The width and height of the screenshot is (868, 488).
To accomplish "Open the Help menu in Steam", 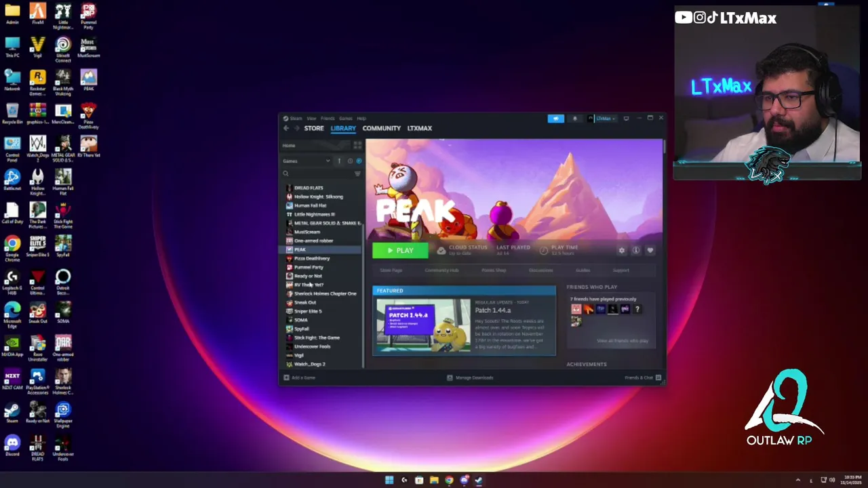I will (361, 119).
